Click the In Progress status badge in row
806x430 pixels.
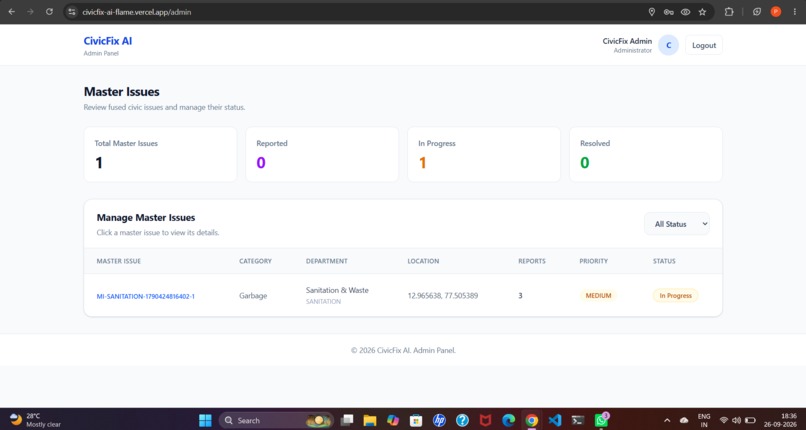[x=675, y=295]
